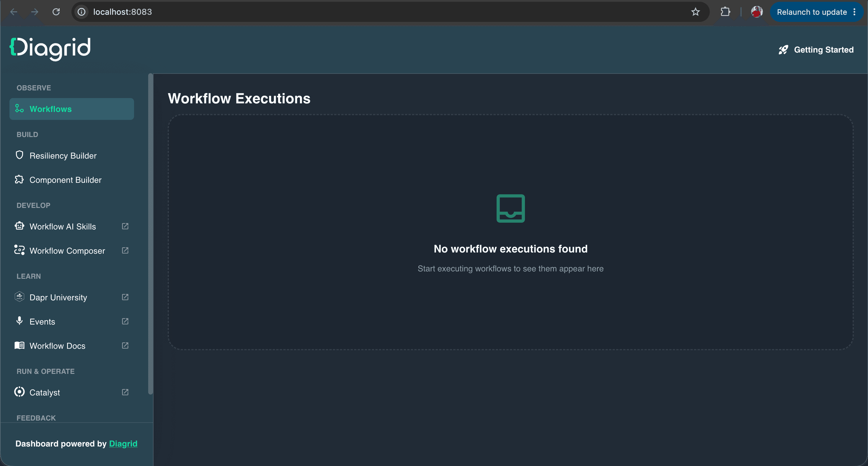
Task: Click the Catalyst circular icon
Action: point(19,392)
